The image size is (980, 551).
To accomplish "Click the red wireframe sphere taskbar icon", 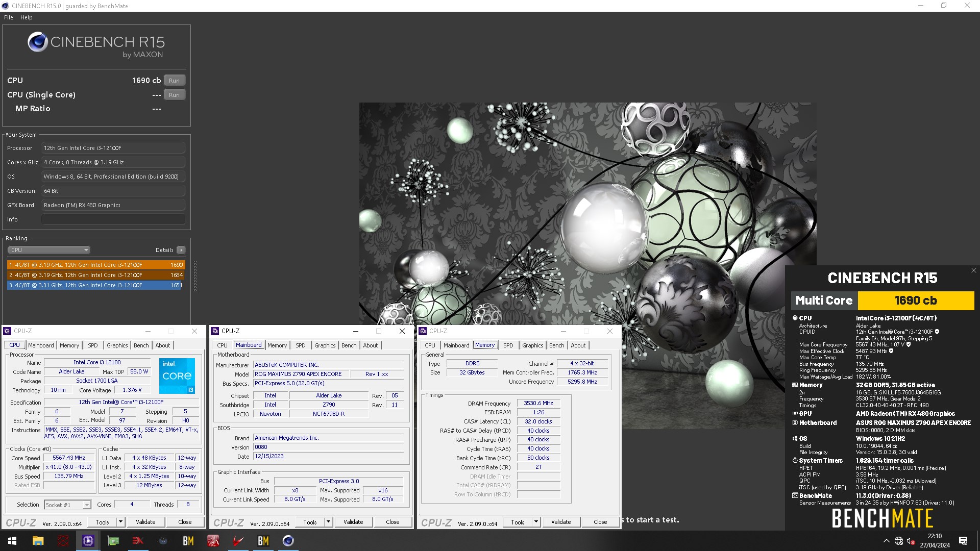I will [x=63, y=541].
